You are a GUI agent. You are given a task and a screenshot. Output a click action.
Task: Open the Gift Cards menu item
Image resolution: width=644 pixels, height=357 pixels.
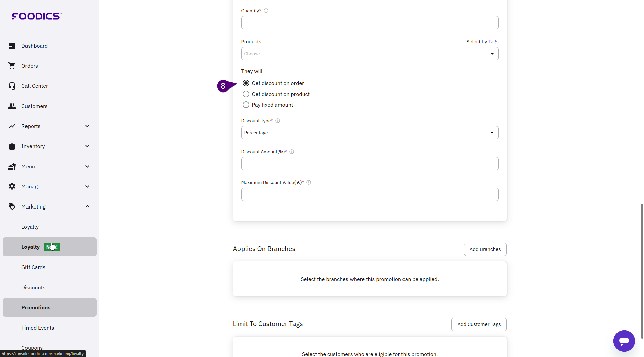click(x=33, y=267)
